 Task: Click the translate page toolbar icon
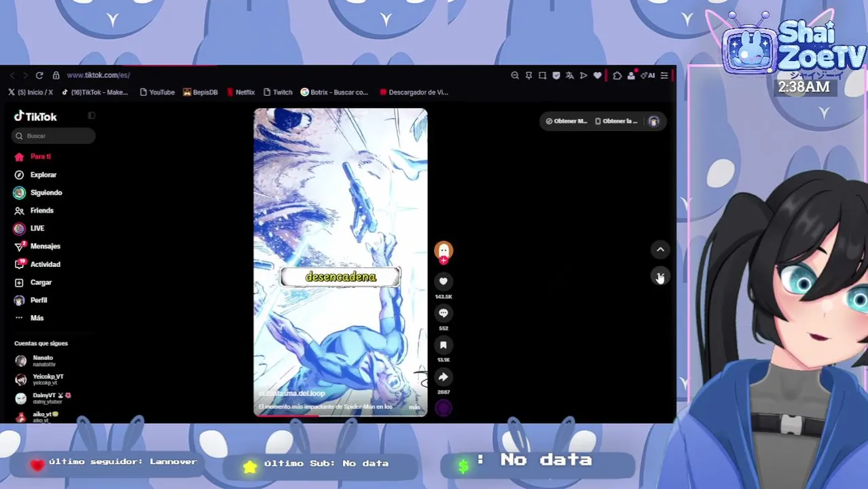pyautogui.click(x=570, y=75)
